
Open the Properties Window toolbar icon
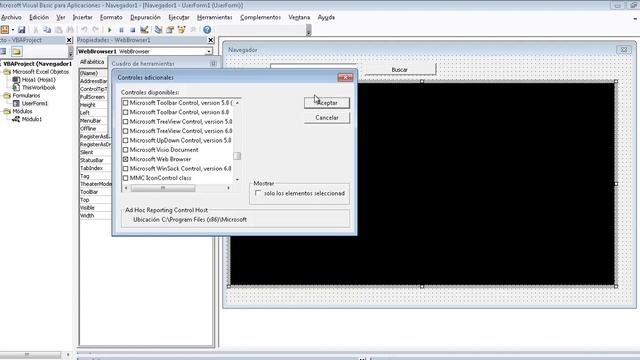point(170,30)
